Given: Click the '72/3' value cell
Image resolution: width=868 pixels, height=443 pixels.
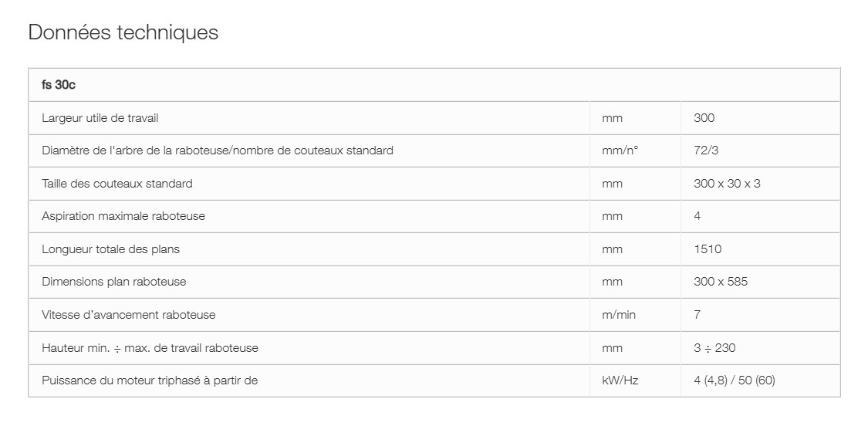Looking at the screenshot, I should click(706, 150).
